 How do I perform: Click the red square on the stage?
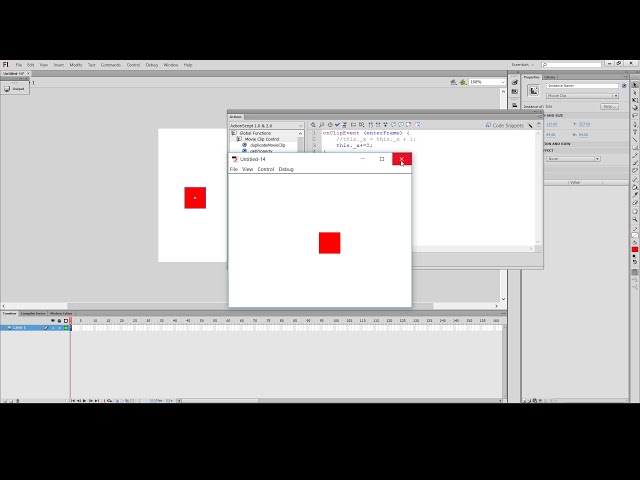[195, 198]
